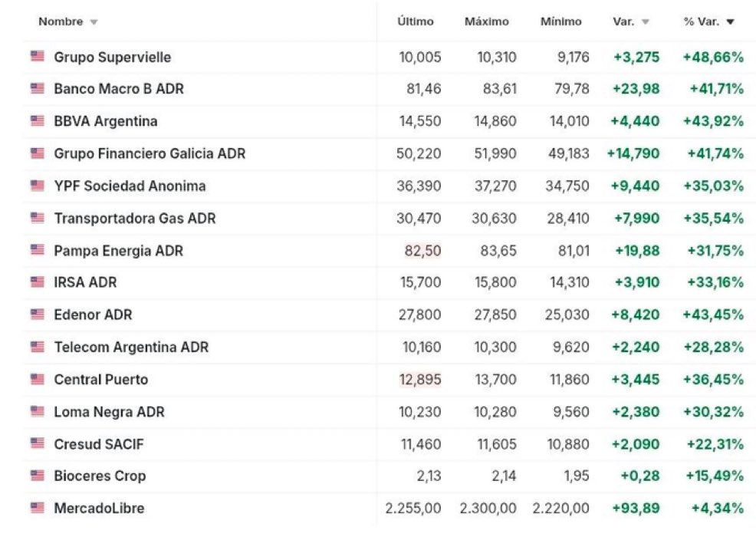The width and height of the screenshot is (756, 550).
Task: Click the flag icon beside Grupo Supervielle
Action: (37, 56)
